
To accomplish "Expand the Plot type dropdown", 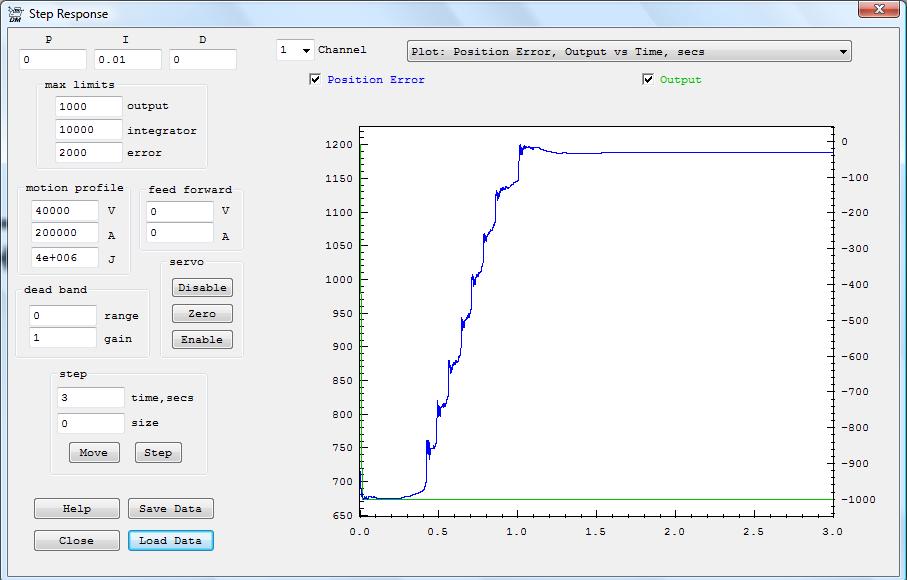I will tap(843, 51).
